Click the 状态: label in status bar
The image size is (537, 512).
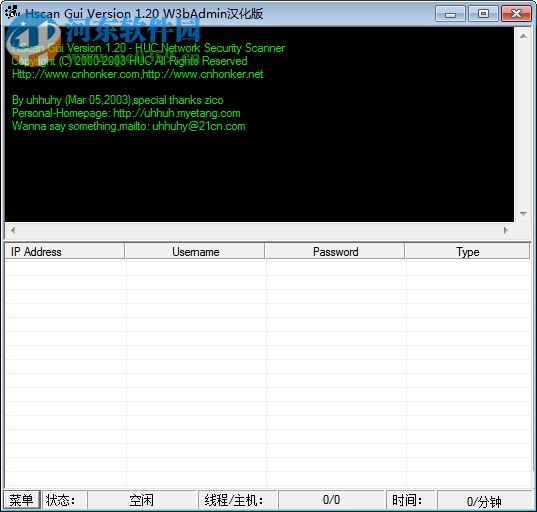pyautogui.click(x=61, y=500)
